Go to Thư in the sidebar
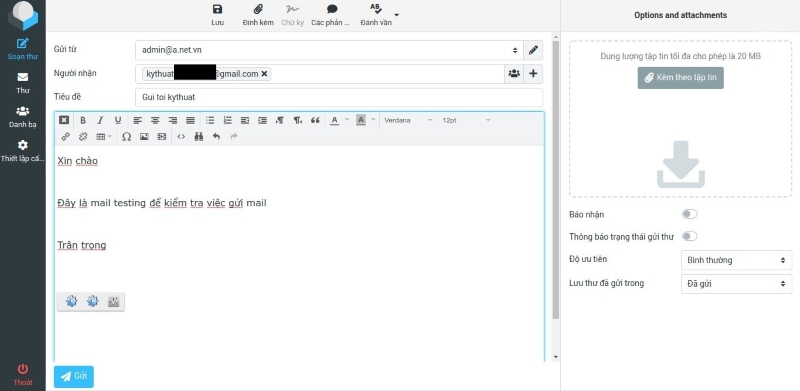 coord(22,83)
